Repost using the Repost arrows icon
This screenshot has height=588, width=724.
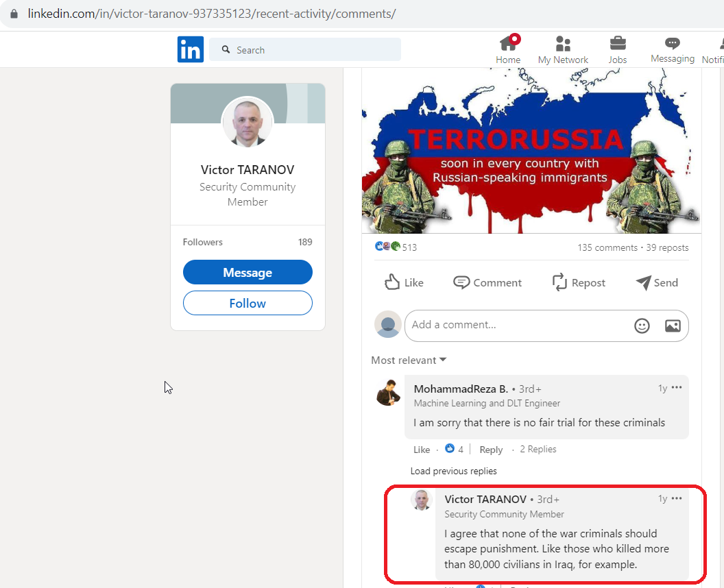[579, 282]
